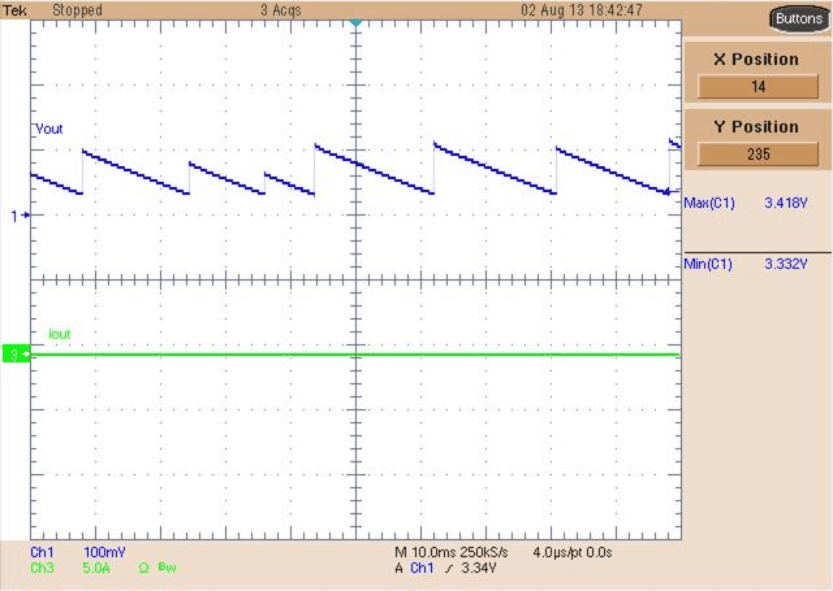This screenshot has height=591, width=833.
Task: Click the Tek logo in top-left corner
Action: coord(14,9)
